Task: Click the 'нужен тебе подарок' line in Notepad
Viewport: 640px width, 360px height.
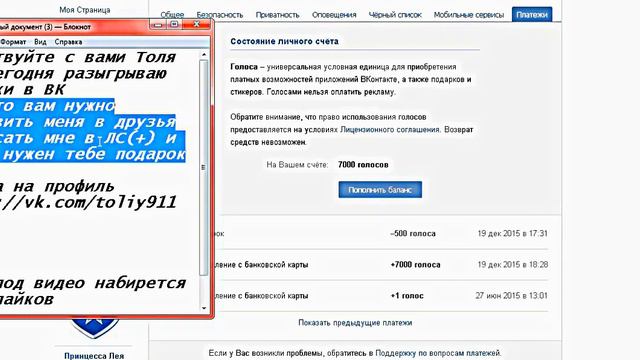Action: pyautogui.click(x=94, y=154)
